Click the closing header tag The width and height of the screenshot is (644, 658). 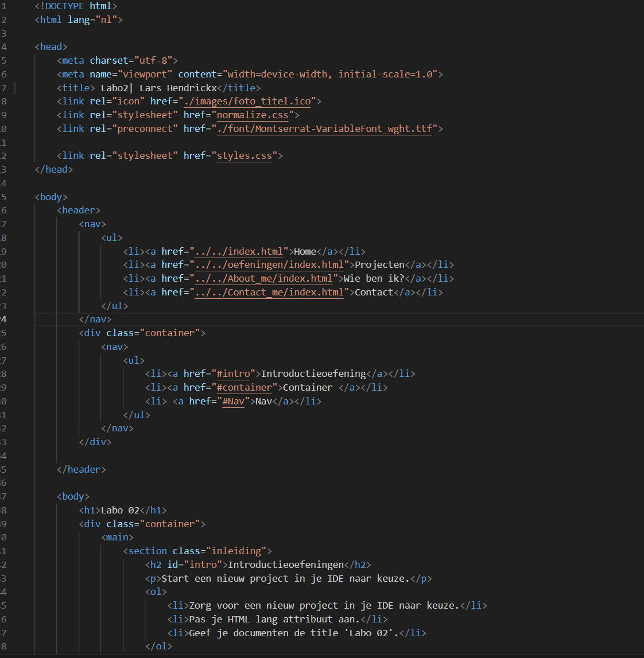(x=82, y=470)
